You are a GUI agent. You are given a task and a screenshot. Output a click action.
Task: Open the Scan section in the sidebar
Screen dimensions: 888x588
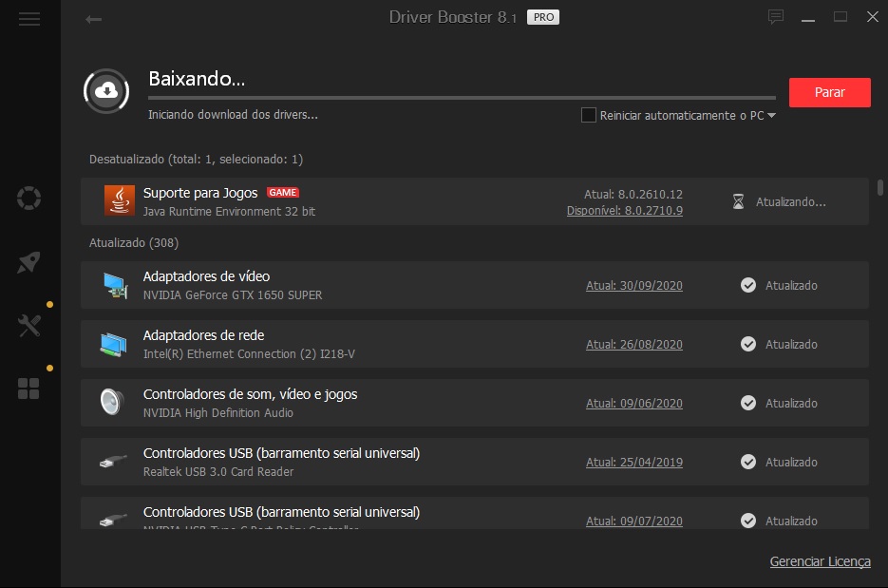(28, 199)
